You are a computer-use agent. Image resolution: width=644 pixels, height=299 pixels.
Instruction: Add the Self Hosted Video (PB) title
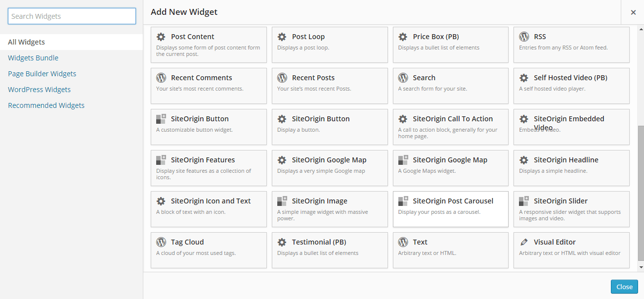coord(570,78)
